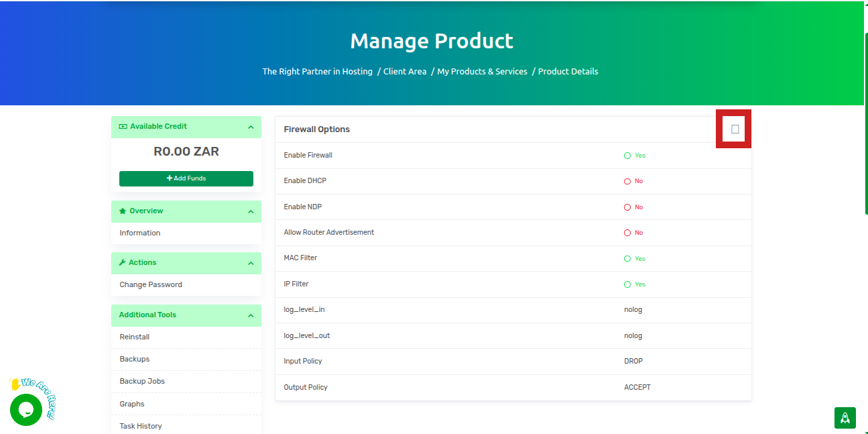Open the live chat bubble icon
868x434 pixels.
coord(26,409)
